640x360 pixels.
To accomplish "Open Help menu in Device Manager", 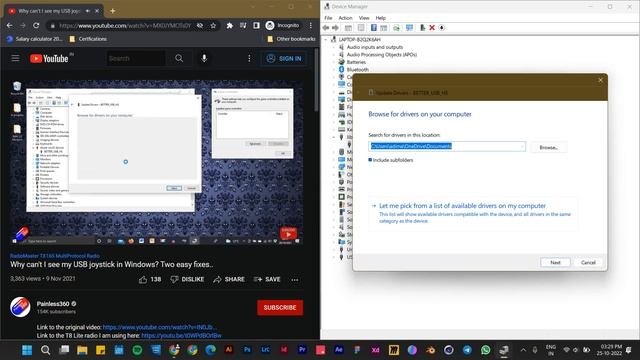I will click(380, 18).
